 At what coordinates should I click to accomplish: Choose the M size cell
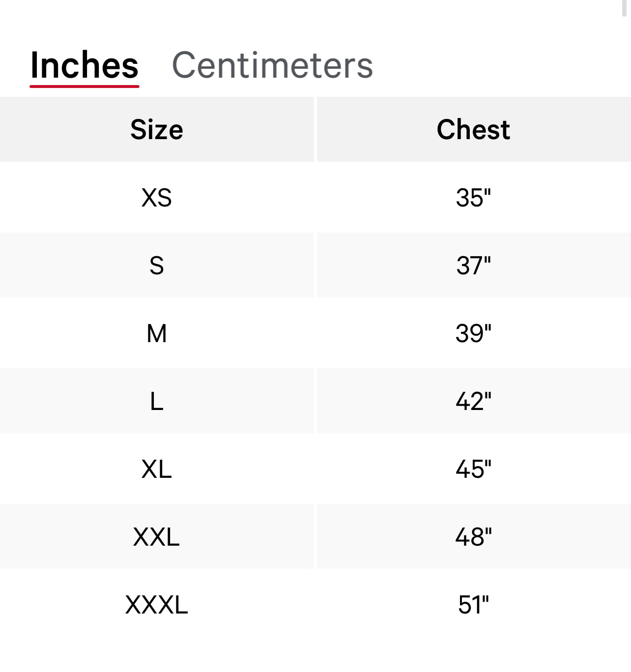[x=157, y=333]
